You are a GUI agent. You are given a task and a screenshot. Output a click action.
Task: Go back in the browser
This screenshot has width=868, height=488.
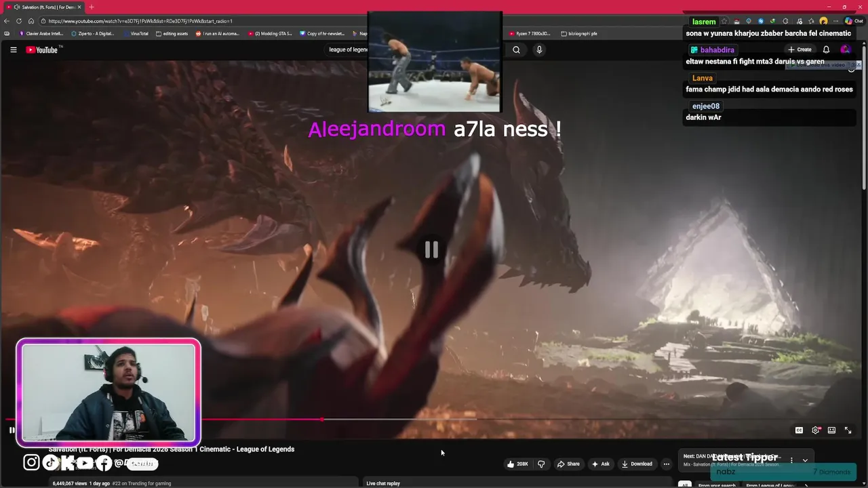(7, 21)
